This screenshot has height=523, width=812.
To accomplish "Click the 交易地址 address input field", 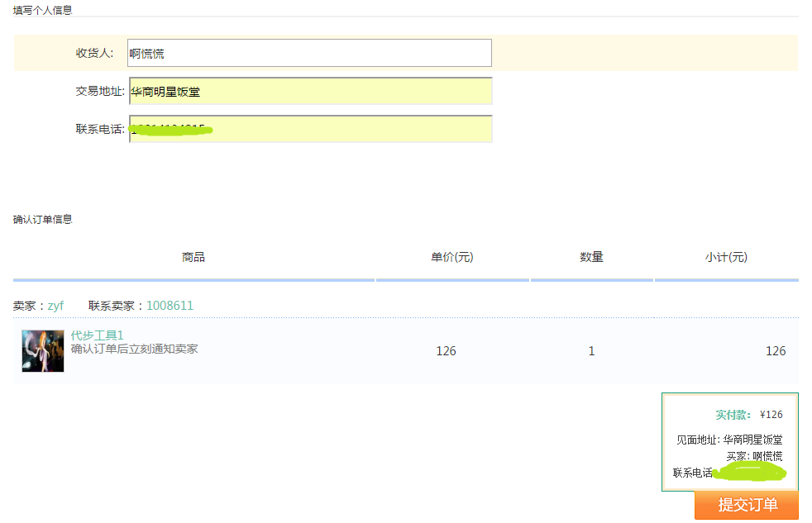I will (x=310, y=91).
